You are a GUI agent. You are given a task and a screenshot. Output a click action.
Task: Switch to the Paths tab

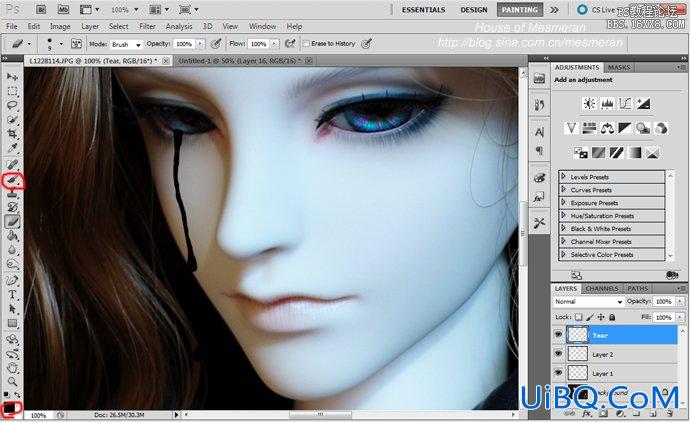click(x=637, y=289)
